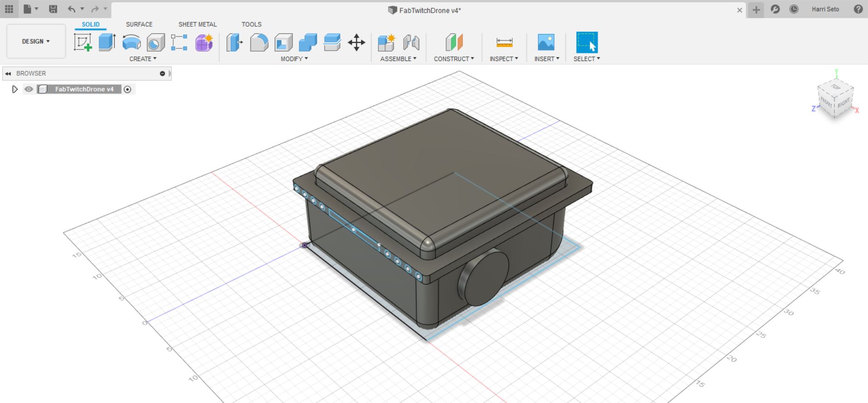
Task: Switch to the SHEET METAL tab
Action: (x=198, y=24)
